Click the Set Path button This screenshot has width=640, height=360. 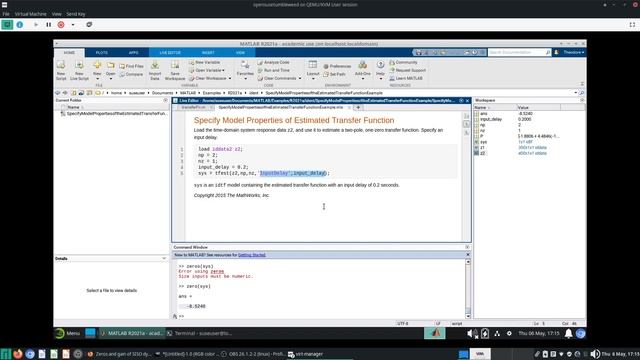coord(335,74)
